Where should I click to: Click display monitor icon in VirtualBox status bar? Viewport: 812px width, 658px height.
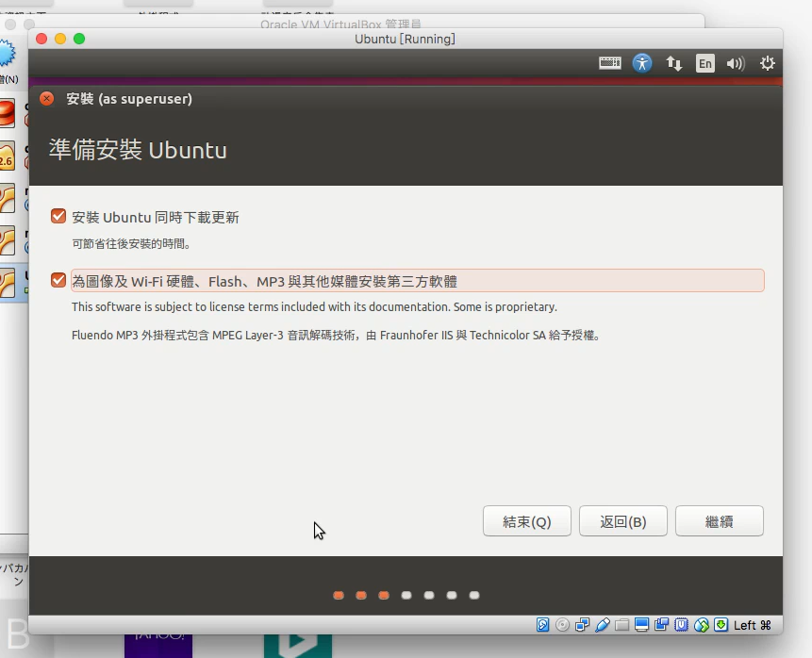pyautogui.click(x=641, y=625)
